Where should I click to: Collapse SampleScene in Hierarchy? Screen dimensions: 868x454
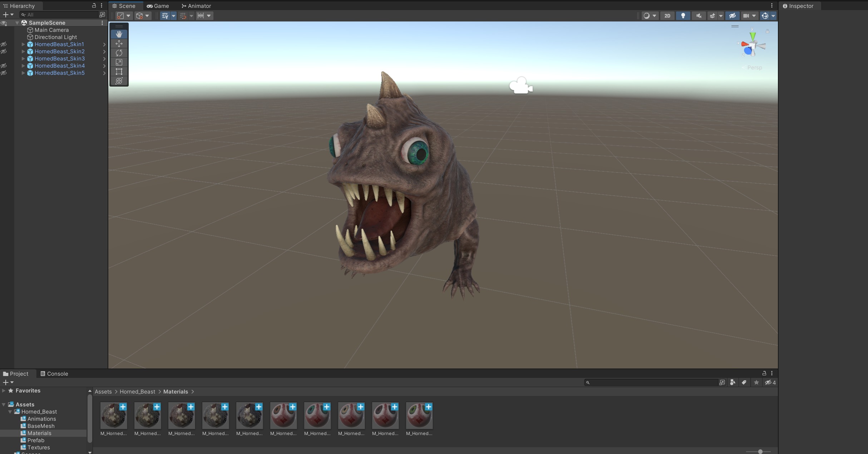tap(17, 23)
